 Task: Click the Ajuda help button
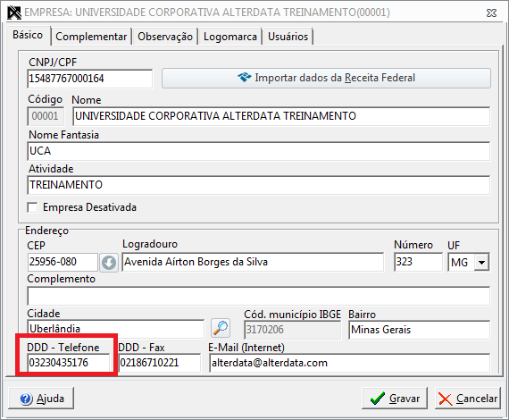click(41, 398)
